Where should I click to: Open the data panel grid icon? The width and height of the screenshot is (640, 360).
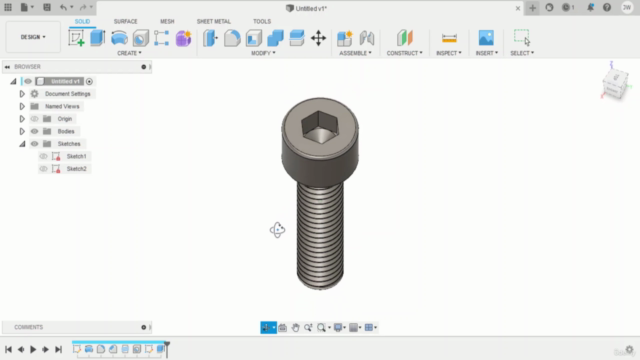click(x=8, y=7)
